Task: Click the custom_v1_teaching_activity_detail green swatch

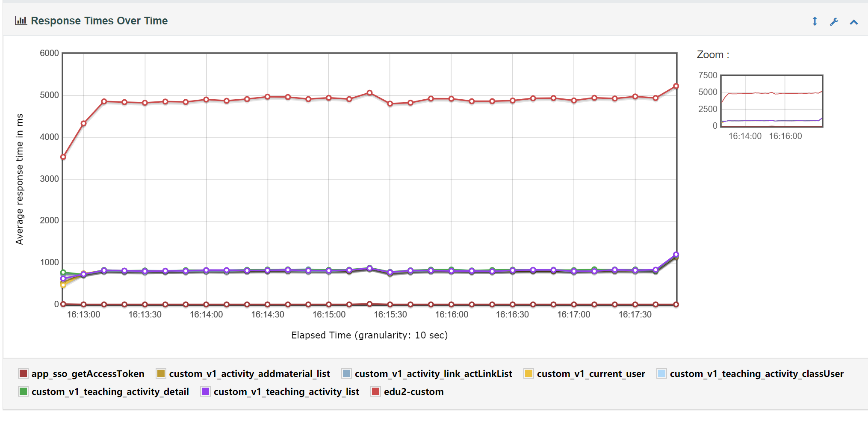Action: [23, 391]
